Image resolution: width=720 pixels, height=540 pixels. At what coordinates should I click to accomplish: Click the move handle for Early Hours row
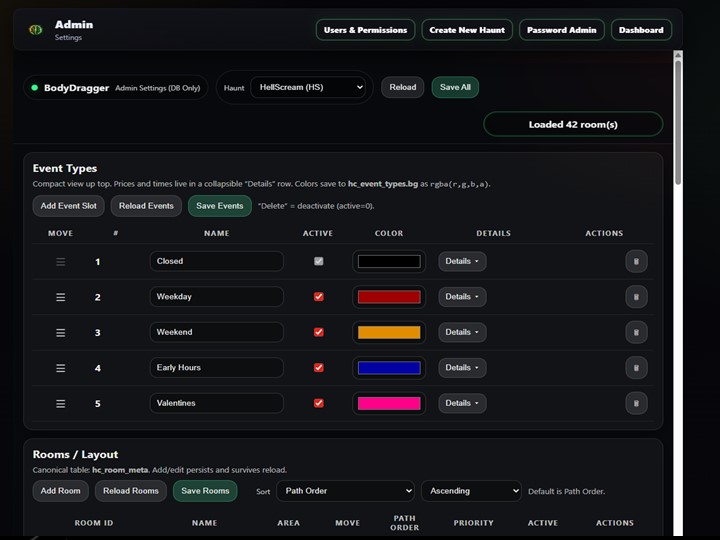pos(61,368)
